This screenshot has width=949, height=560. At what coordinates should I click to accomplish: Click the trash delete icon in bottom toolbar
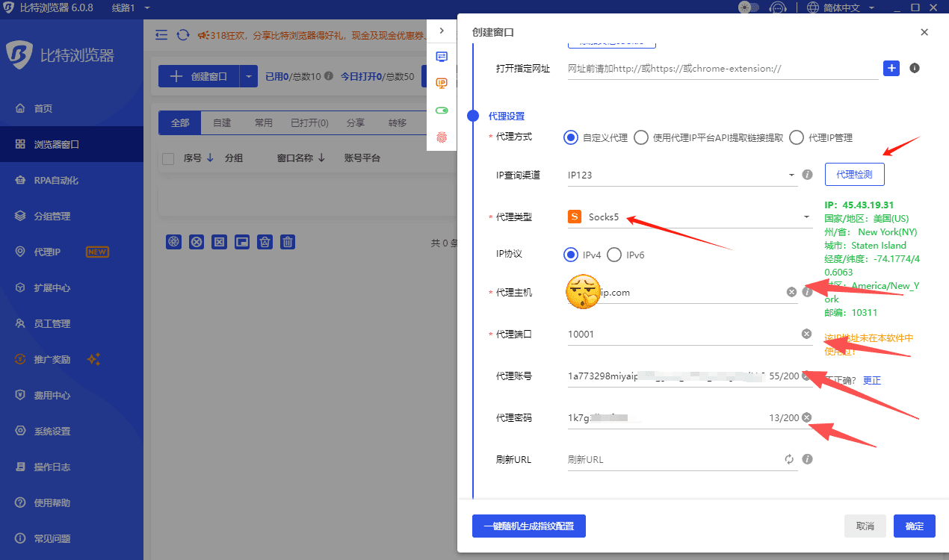point(288,241)
